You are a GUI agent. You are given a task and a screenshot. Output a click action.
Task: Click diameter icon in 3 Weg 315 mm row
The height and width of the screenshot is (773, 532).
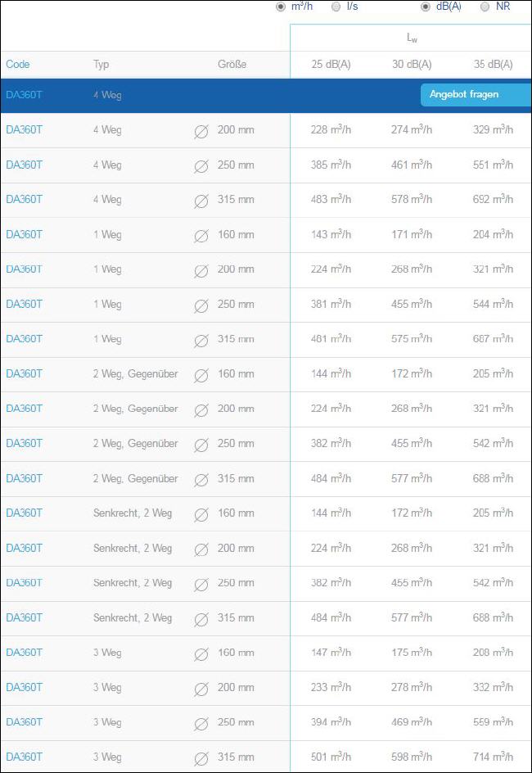click(x=201, y=759)
